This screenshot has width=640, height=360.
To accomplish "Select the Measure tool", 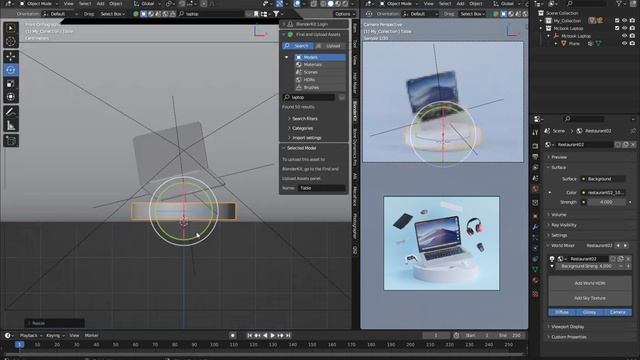I will point(11,125).
